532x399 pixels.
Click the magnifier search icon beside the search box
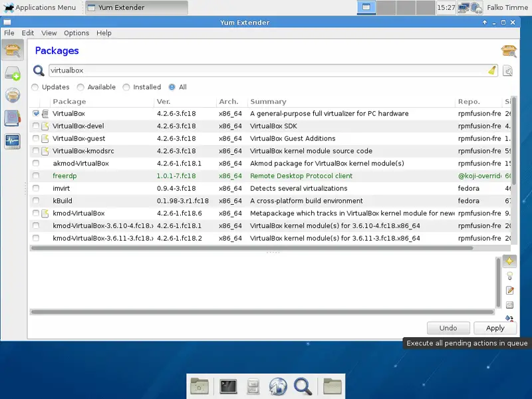pyautogui.click(x=39, y=70)
